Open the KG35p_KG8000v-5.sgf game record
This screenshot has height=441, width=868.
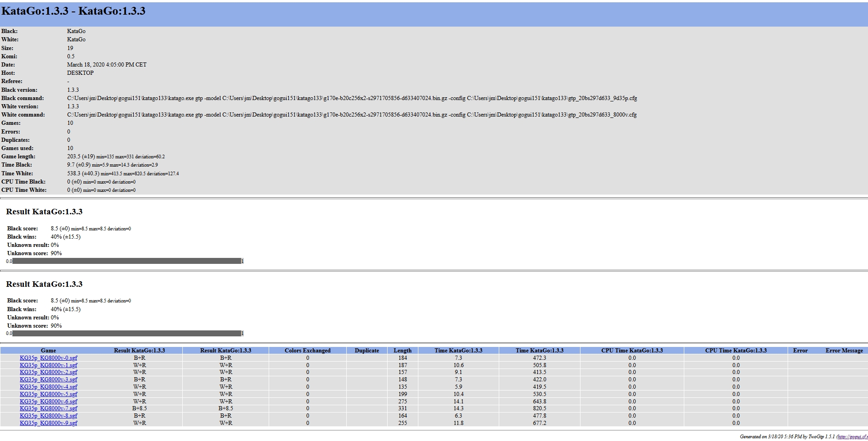click(x=48, y=394)
